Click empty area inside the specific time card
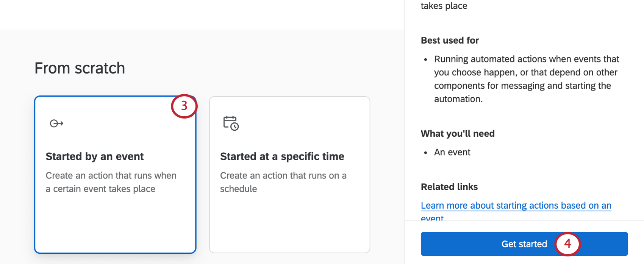Image resolution: width=644 pixels, height=264 pixels. 289,223
